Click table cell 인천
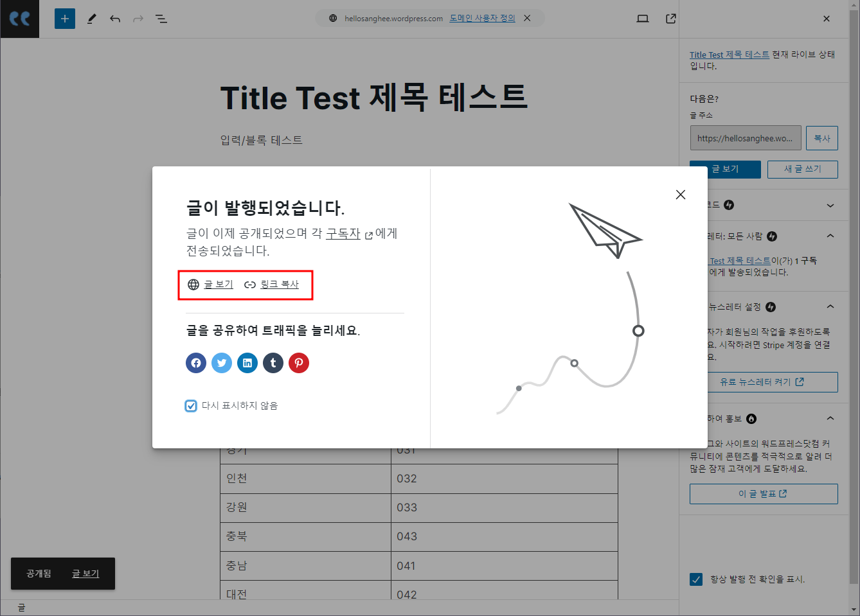 [x=305, y=479]
